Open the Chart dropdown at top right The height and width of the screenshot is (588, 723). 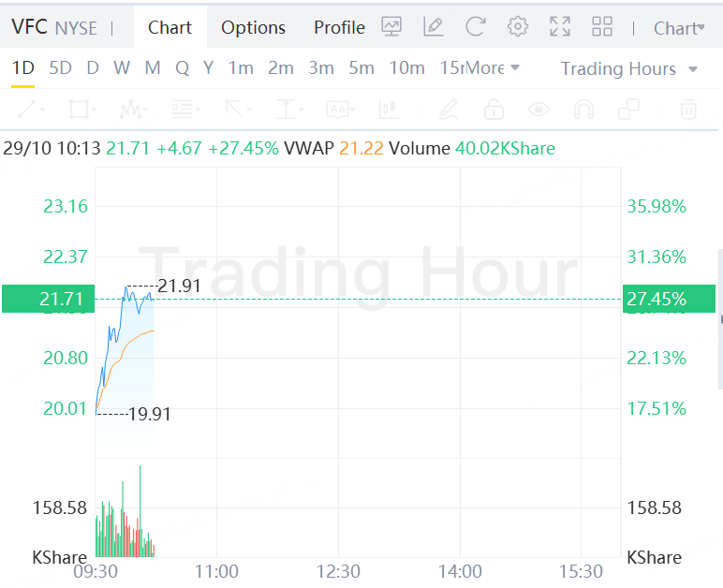679,28
